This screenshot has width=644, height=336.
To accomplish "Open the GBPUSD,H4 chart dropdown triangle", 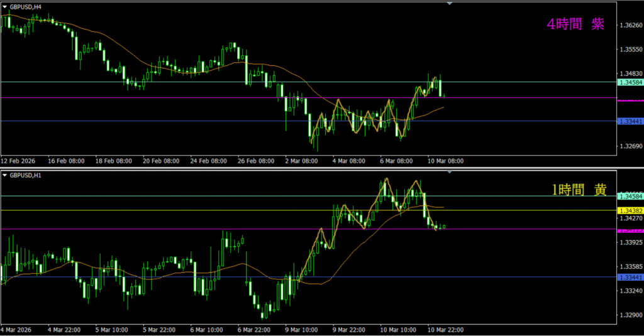I will pyautogui.click(x=5, y=6).
